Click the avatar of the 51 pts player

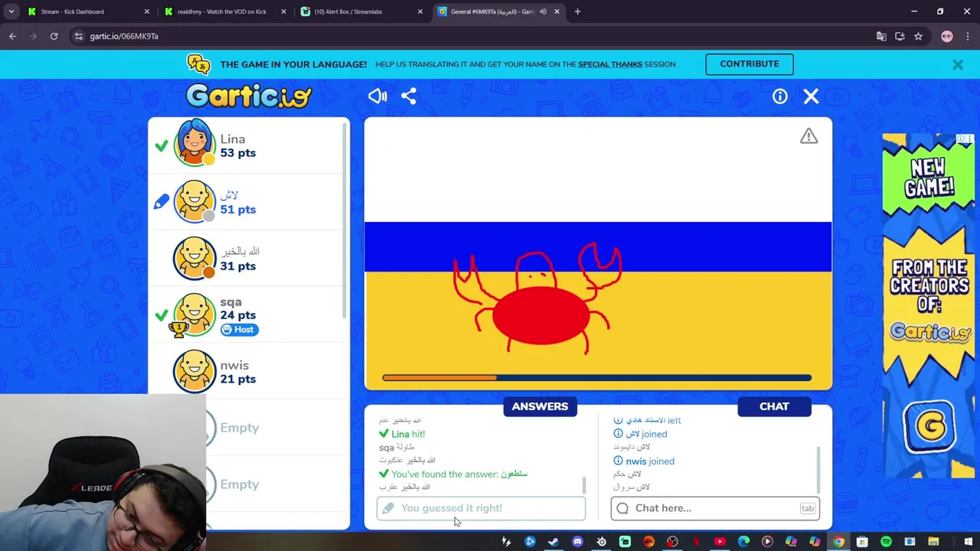(x=194, y=201)
